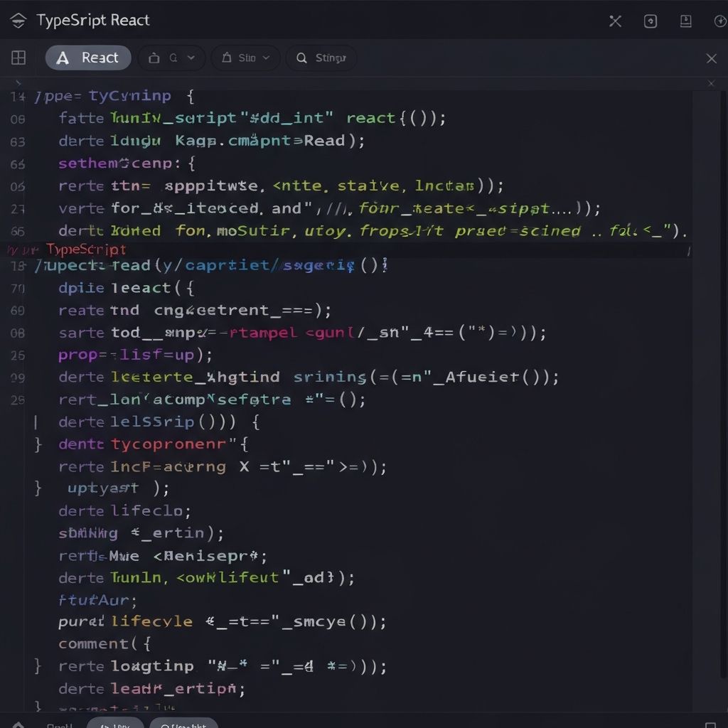
Task: Click the TypeScript label in the code divider
Action: tap(86, 250)
